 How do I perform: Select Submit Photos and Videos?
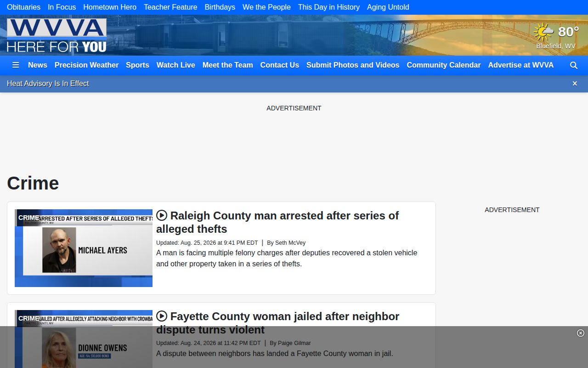[x=353, y=65]
